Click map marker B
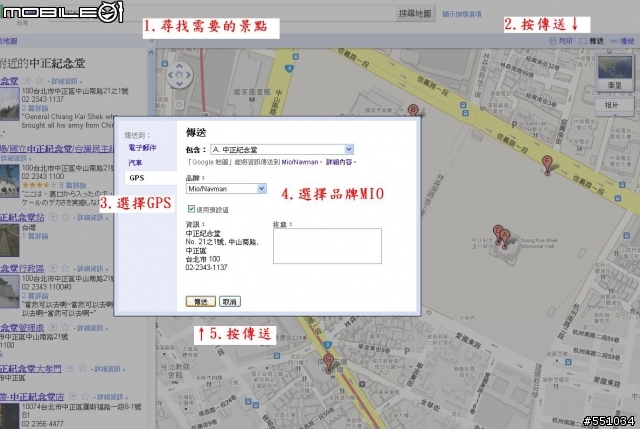The width and height of the screenshot is (640, 429). 413,110
